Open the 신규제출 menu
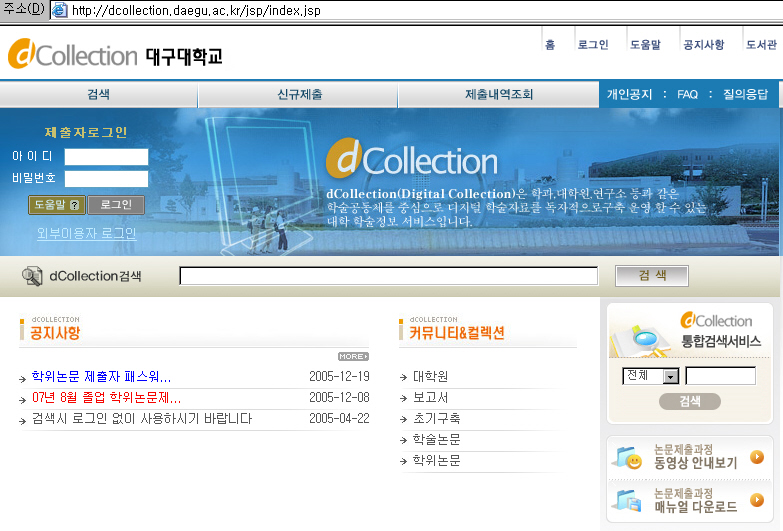783x531 pixels. pyautogui.click(x=299, y=94)
